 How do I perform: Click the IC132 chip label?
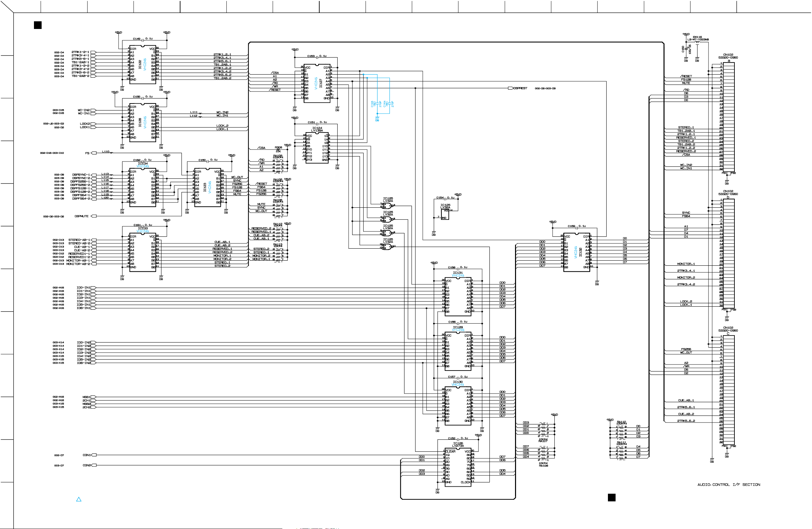(x=580, y=252)
